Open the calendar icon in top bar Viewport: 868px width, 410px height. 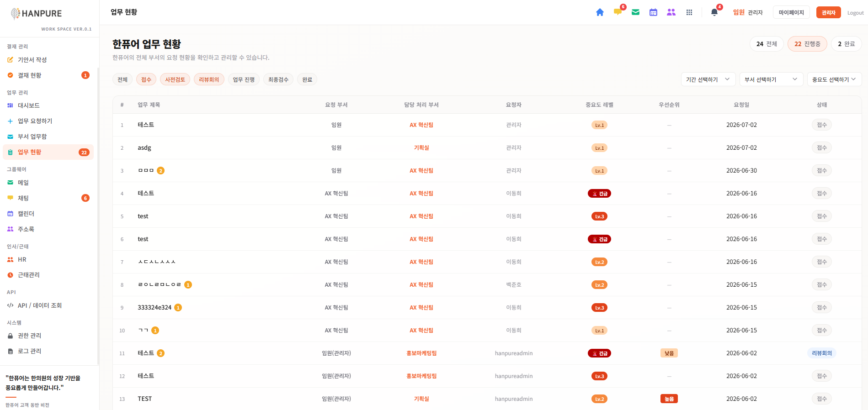(653, 12)
